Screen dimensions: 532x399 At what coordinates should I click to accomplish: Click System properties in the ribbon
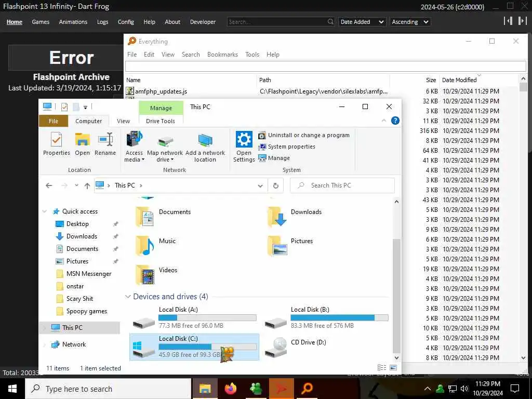click(x=287, y=147)
